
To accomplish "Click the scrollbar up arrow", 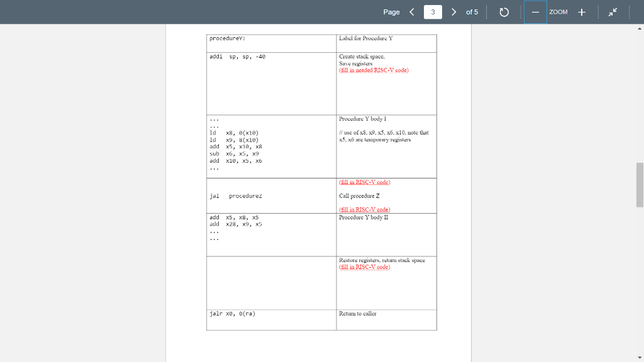I will point(640,27).
